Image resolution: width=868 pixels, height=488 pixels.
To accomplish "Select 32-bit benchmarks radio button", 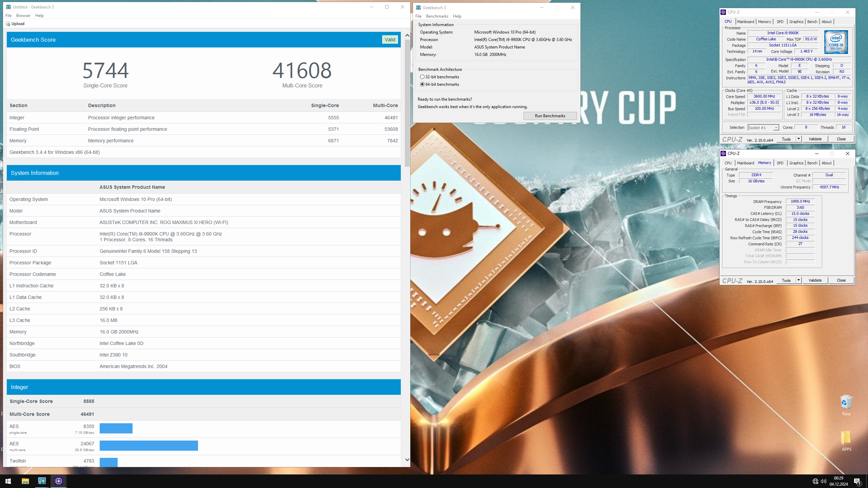I will click(x=422, y=77).
